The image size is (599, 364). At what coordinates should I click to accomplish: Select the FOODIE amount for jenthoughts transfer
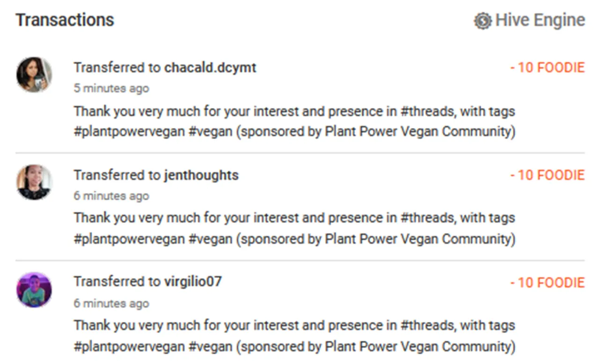tap(547, 175)
